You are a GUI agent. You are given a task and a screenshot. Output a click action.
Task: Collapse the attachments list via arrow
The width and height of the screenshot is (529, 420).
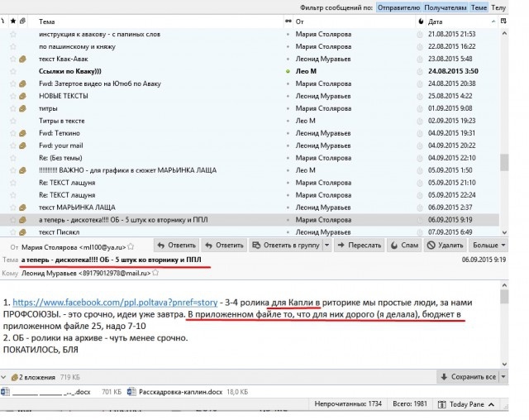tap(5, 376)
